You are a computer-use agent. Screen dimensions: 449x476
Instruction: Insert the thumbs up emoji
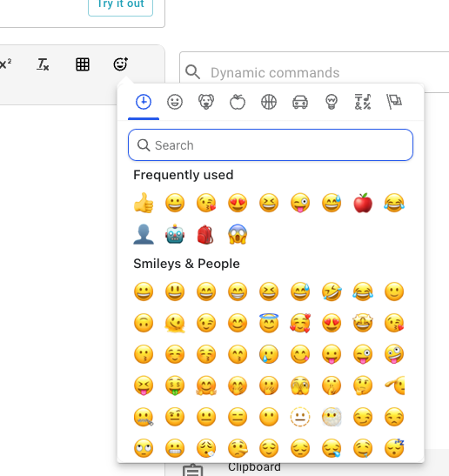[x=144, y=203]
